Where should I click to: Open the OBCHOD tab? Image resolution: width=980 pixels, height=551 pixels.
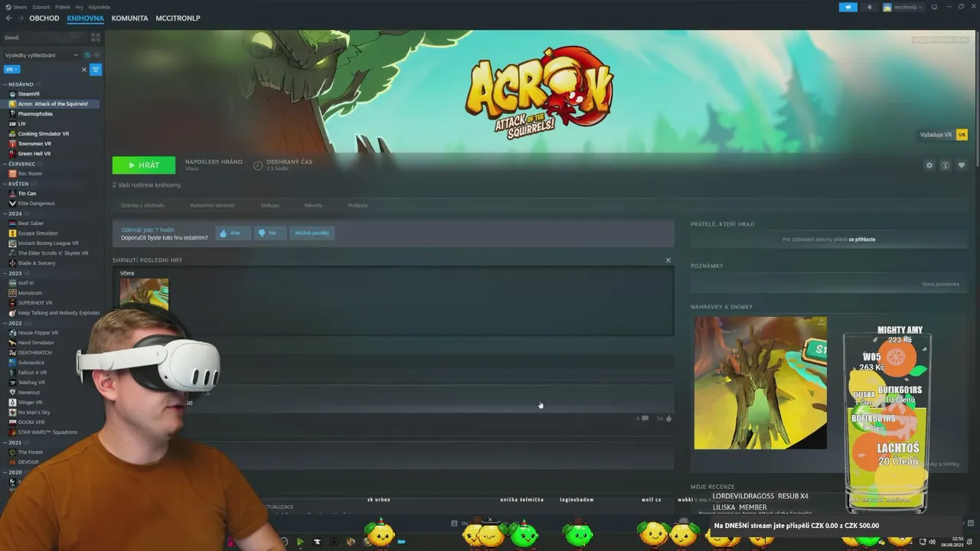tap(44, 18)
